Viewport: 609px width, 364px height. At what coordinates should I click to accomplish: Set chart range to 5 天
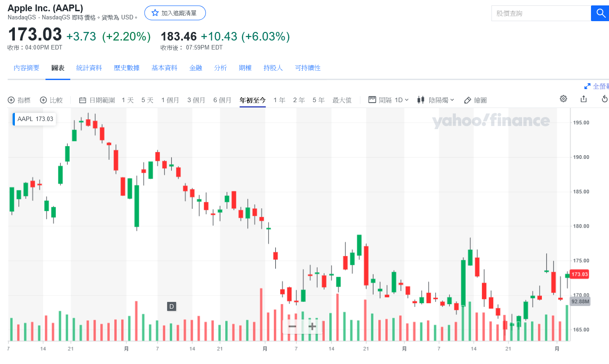(147, 100)
